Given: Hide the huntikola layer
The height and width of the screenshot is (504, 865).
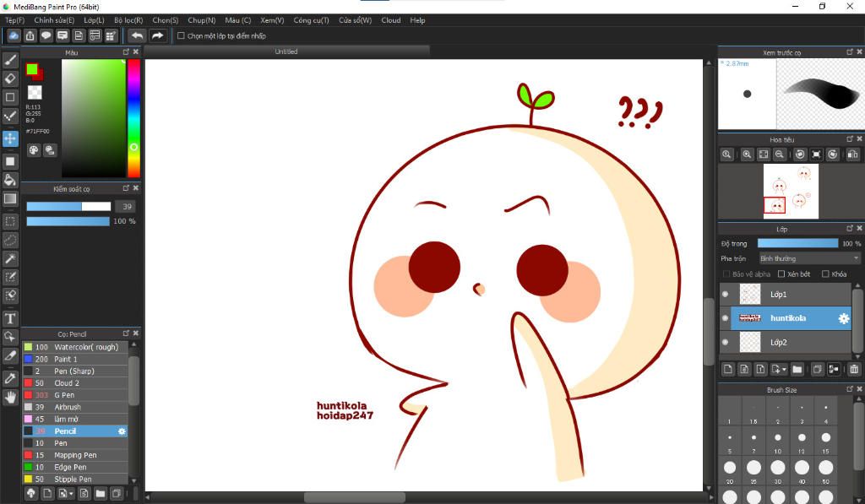Looking at the screenshot, I should (x=726, y=318).
